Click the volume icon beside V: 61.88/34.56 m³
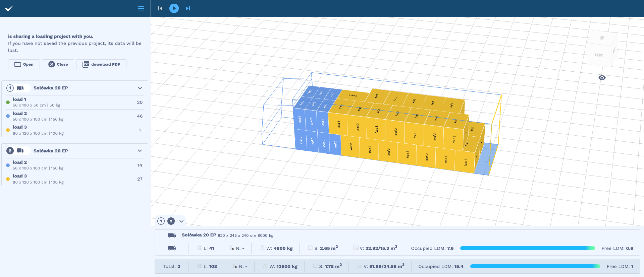Image resolution: width=644 pixels, height=277 pixels. pyautogui.click(x=359, y=266)
